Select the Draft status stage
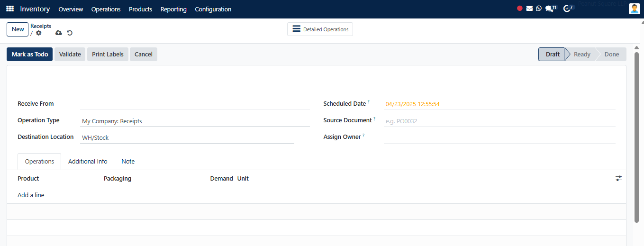Image resolution: width=644 pixels, height=246 pixels. [552, 55]
